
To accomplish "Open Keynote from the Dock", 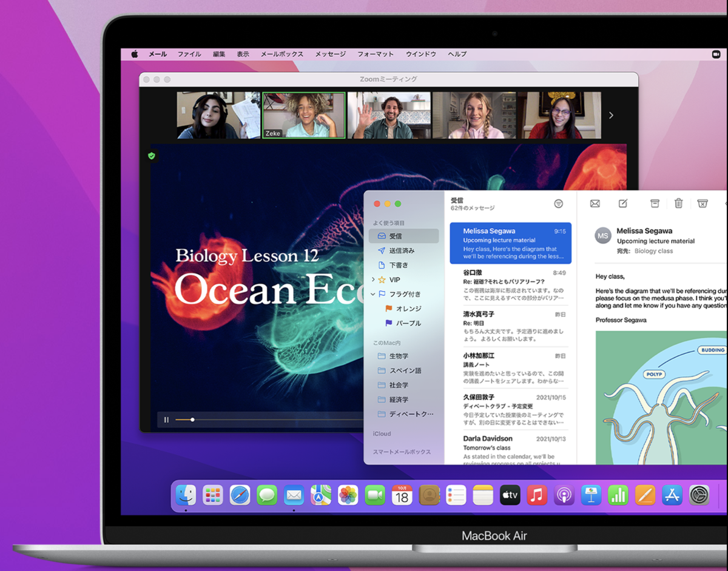I will (x=591, y=495).
